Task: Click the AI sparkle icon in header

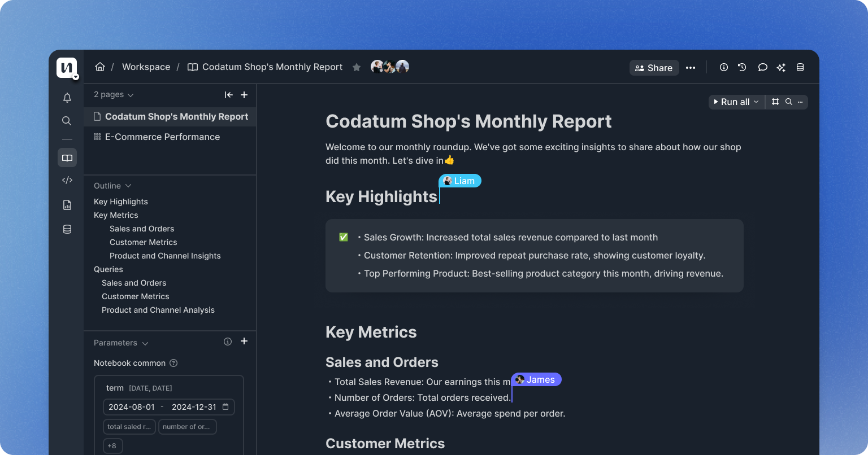Action: 781,67
